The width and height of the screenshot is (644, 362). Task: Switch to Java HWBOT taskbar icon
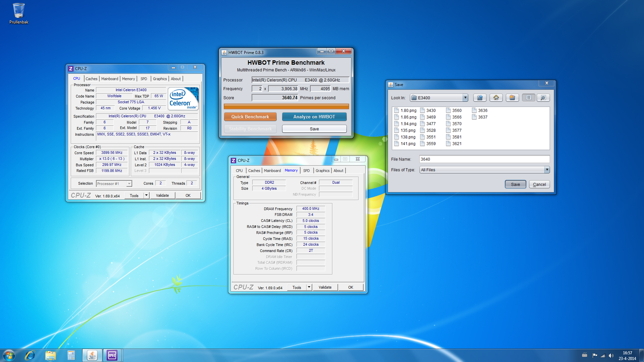(x=92, y=355)
